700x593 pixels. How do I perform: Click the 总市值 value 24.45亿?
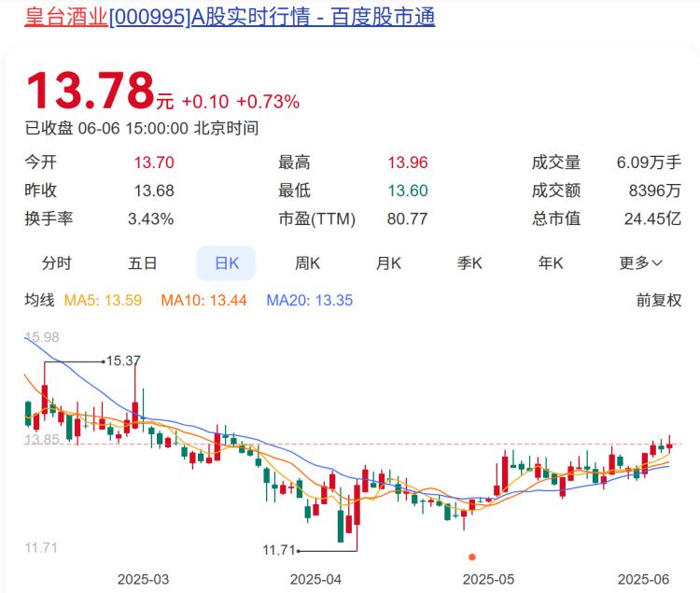652,219
